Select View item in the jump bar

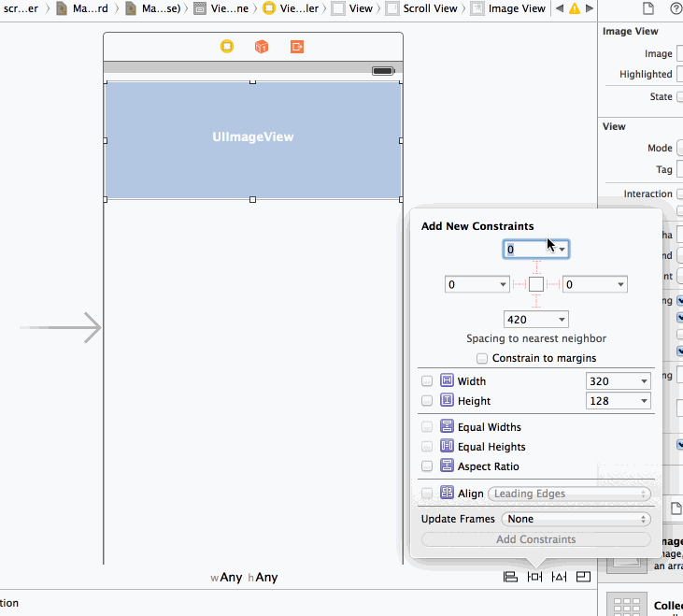(352, 8)
